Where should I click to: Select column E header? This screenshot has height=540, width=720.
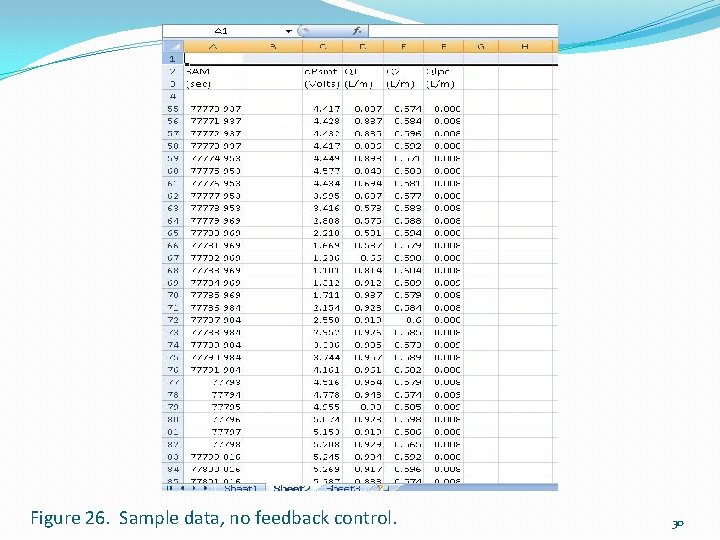(403, 46)
